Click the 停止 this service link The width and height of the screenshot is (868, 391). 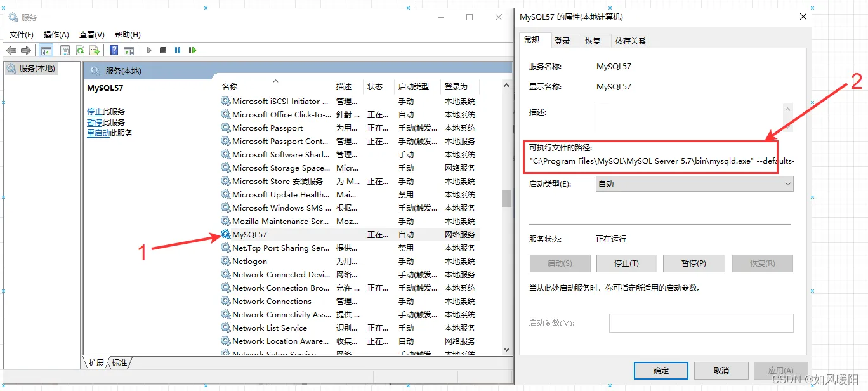95,112
